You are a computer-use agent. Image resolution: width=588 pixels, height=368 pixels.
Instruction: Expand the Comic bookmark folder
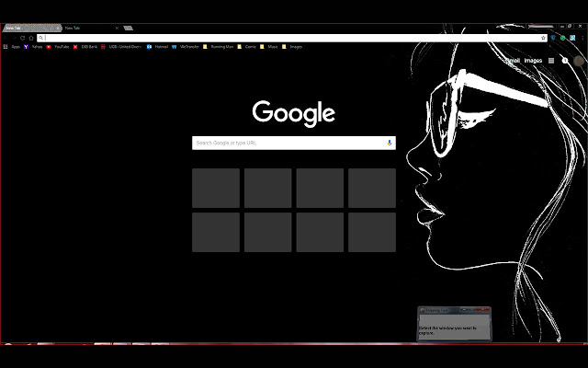[x=247, y=47]
